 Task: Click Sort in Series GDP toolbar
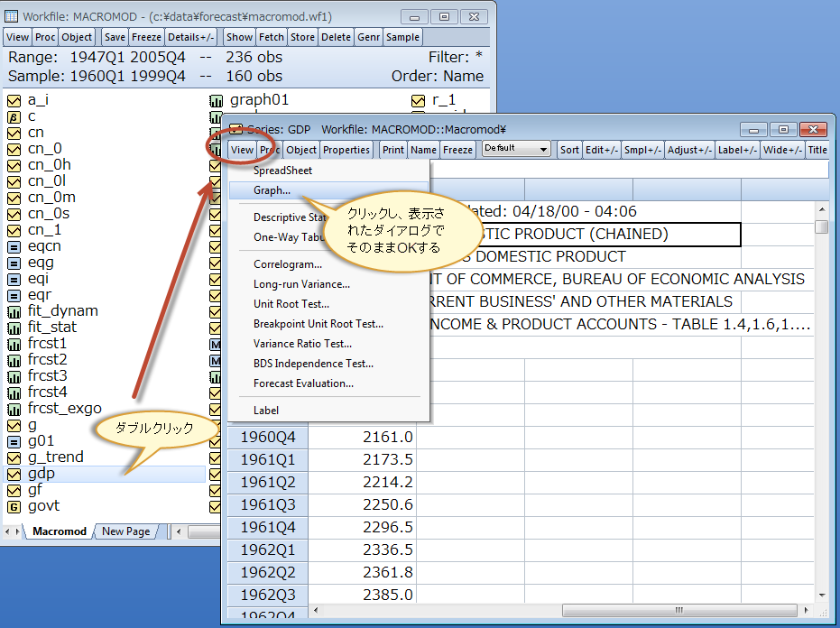(569, 150)
